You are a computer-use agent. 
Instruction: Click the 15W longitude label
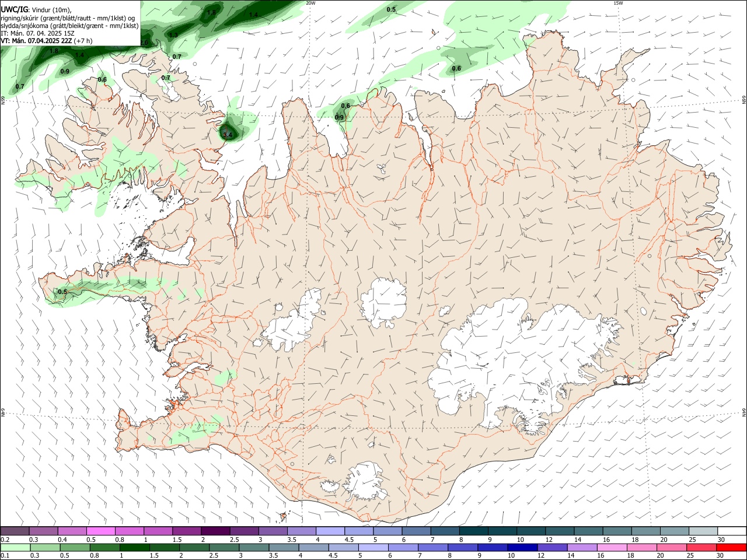click(619, 3)
